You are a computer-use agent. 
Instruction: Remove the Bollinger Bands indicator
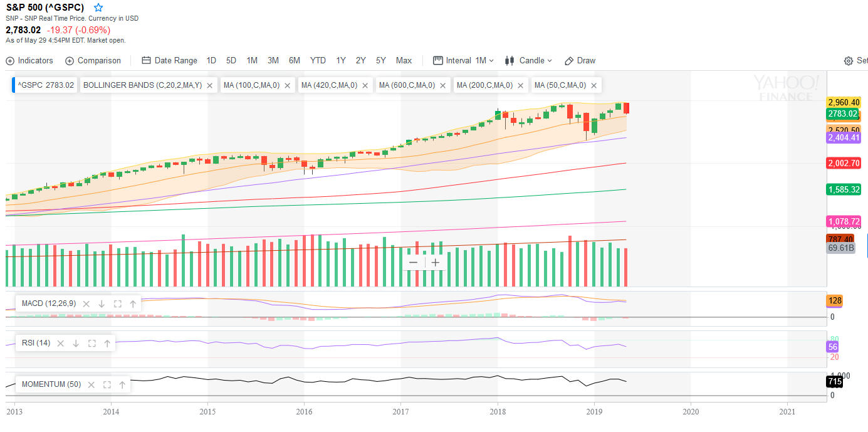click(210, 85)
